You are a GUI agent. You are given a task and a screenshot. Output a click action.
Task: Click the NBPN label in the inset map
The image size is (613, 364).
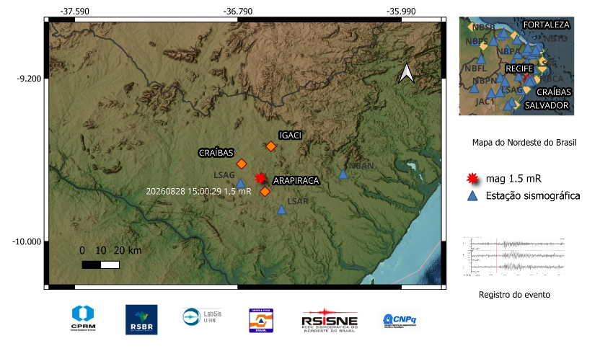485,81
